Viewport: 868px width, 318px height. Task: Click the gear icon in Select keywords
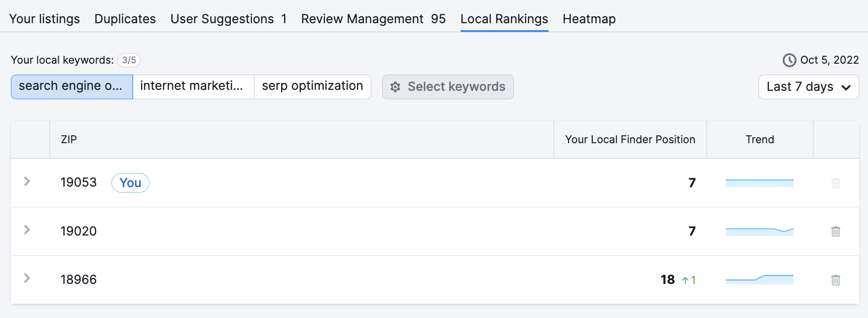(395, 87)
